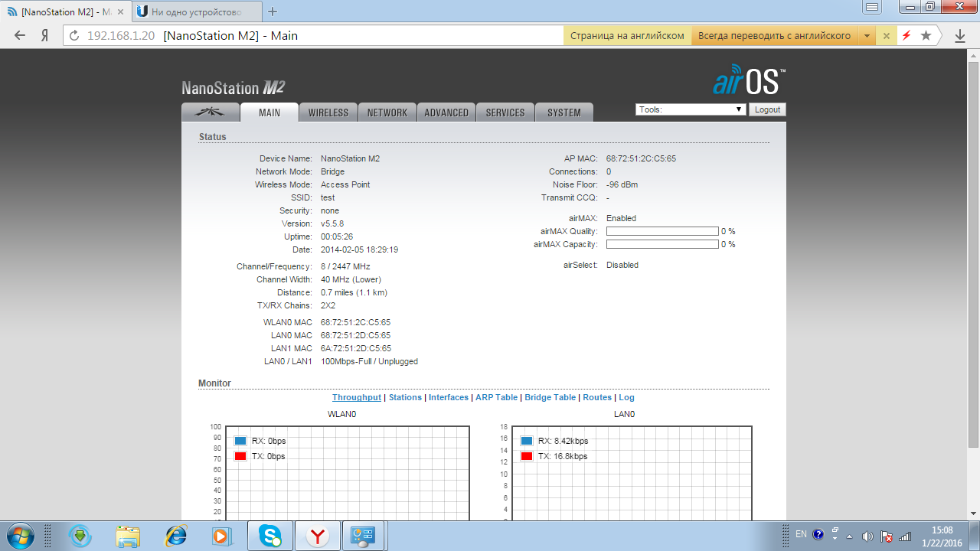Open Windows Explorer from taskbar
The width and height of the screenshot is (980, 551).
(x=128, y=536)
